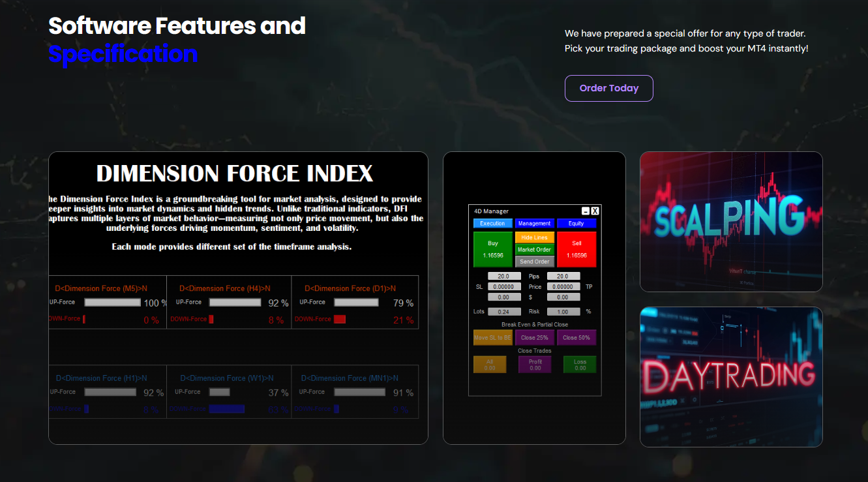The height and width of the screenshot is (482, 868).
Task: Toggle the Market Order mode button
Action: 534,250
